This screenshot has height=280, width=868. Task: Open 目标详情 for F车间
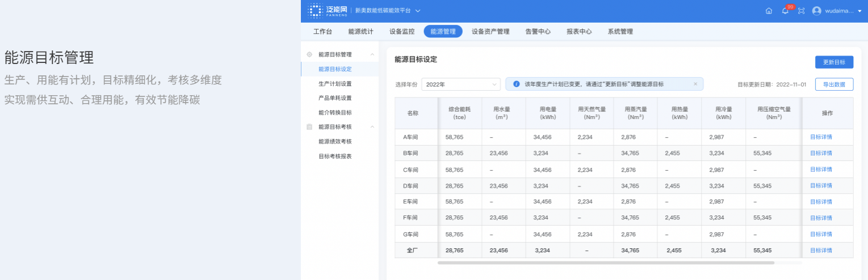click(821, 218)
